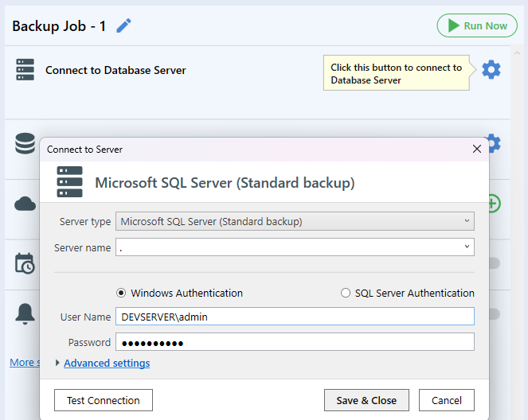Click server icon in dialog header
Viewport: 528px width, 420px height.
(70, 182)
